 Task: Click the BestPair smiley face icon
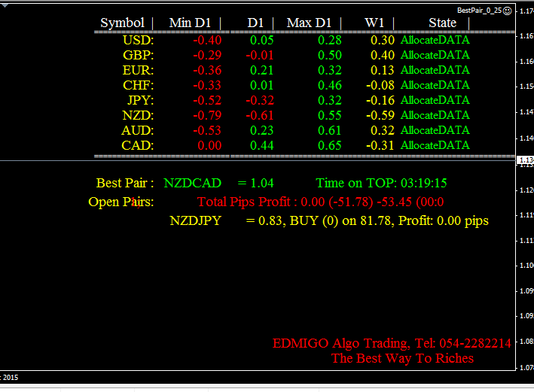(x=507, y=11)
